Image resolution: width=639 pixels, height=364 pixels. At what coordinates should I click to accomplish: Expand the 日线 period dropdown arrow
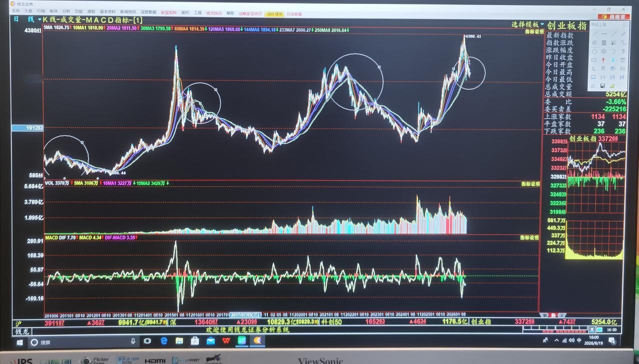39,19
